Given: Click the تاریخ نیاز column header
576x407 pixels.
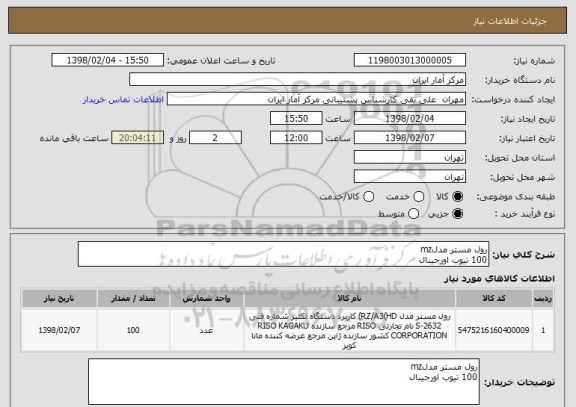Looking at the screenshot, I should coord(59,298).
